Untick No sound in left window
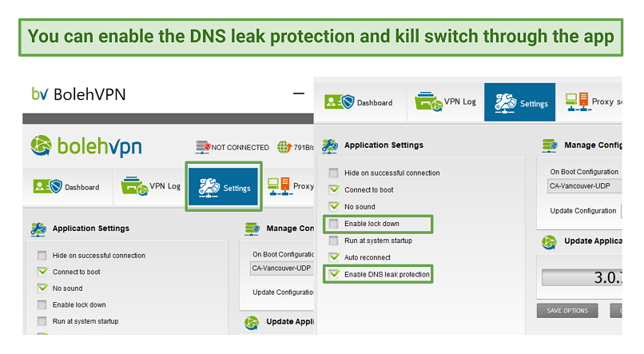644x354 pixels. tap(42, 288)
